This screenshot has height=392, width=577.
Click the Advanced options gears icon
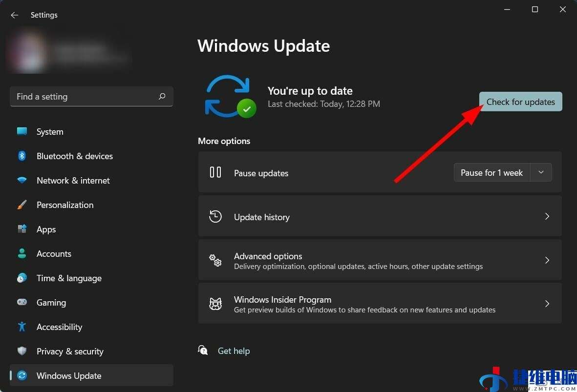pos(215,260)
